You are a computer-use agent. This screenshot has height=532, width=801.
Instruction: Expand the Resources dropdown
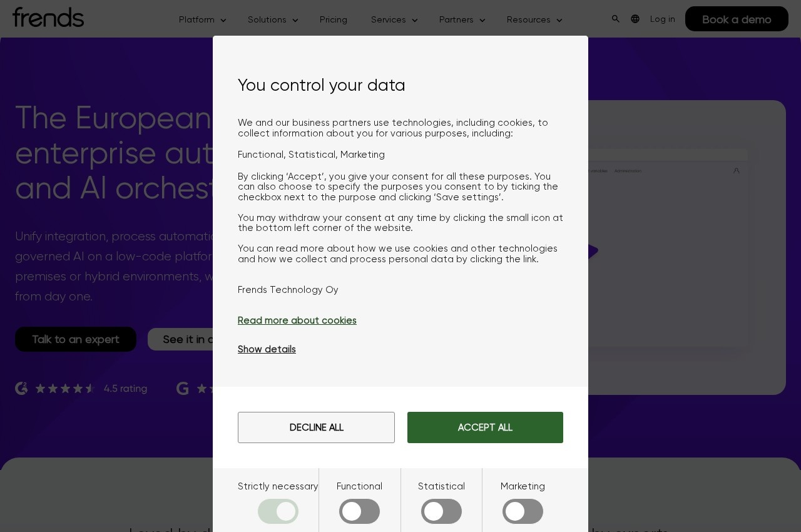(534, 19)
